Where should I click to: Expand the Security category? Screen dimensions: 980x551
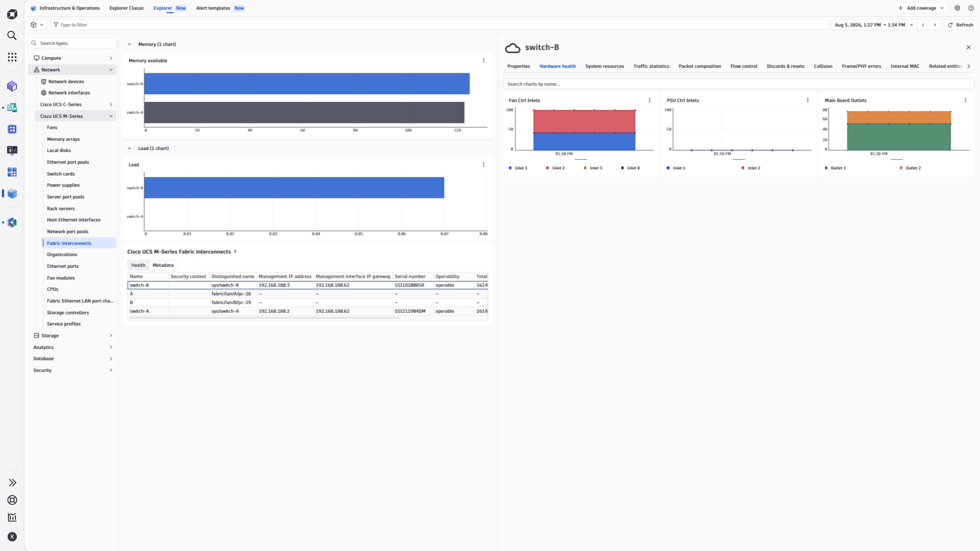pos(111,370)
